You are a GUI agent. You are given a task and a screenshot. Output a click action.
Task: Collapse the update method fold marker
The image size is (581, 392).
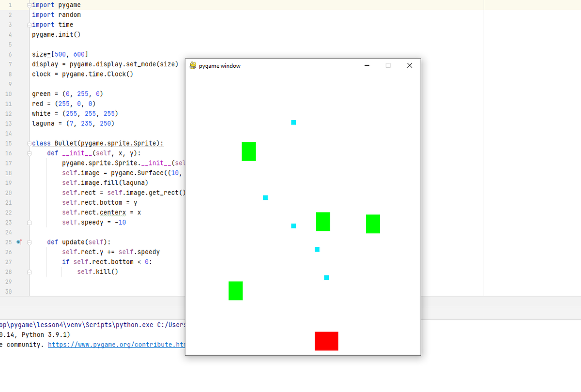(29, 242)
